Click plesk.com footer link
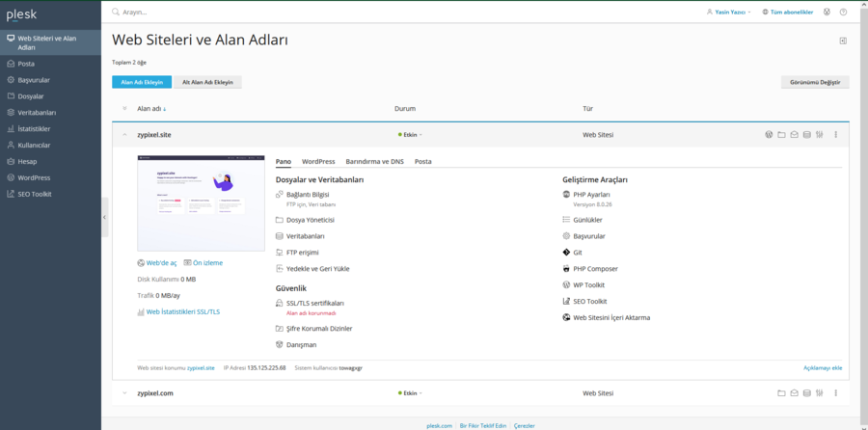The height and width of the screenshot is (430, 868). coord(440,425)
